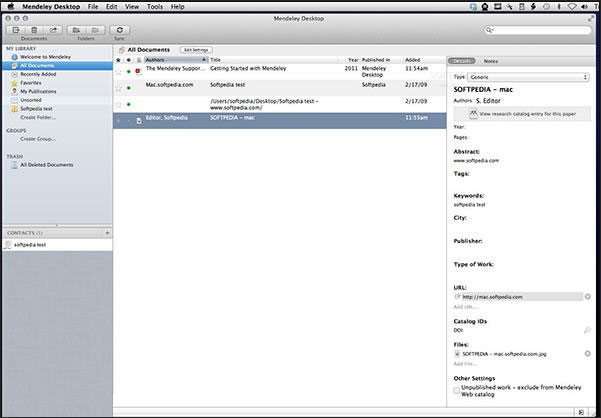Add a contact with the plus icon
Screen dimensions: 601x418
click(107, 233)
